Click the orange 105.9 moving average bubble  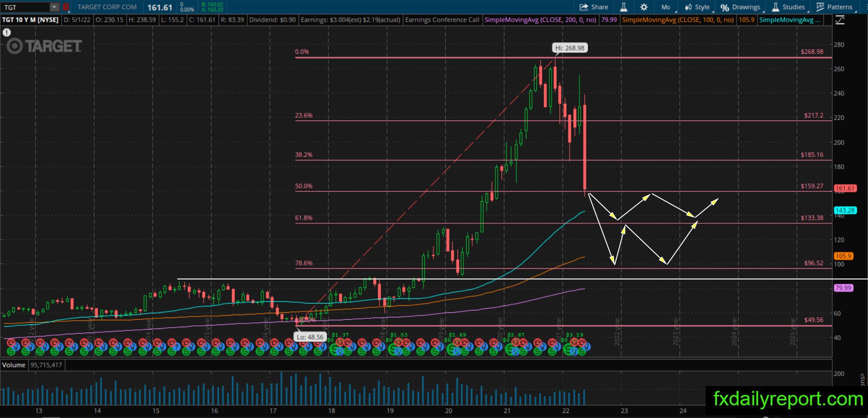pyautogui.click(x=843, y=256)
